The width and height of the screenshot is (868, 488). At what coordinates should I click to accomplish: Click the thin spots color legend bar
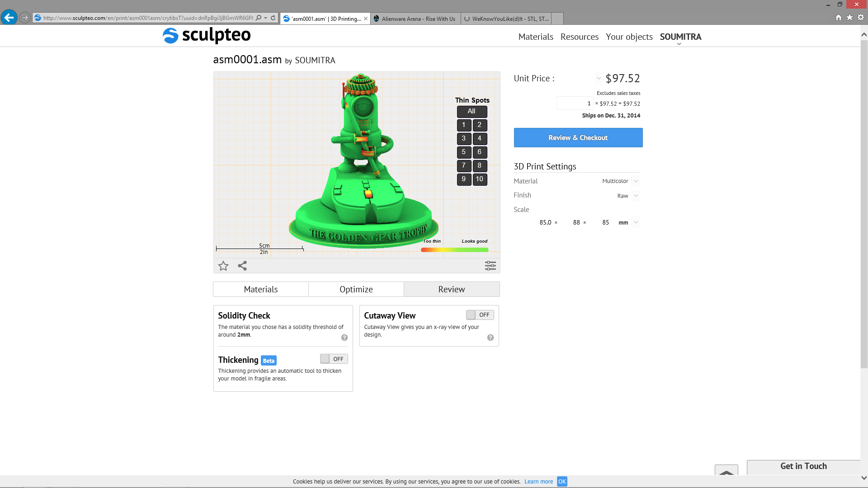tap(454, 250)
